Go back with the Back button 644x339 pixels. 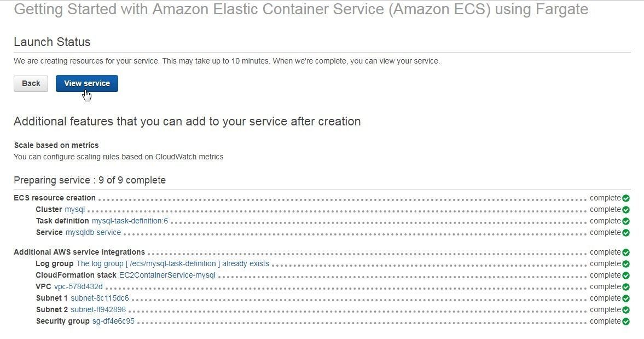coord(31,83)
